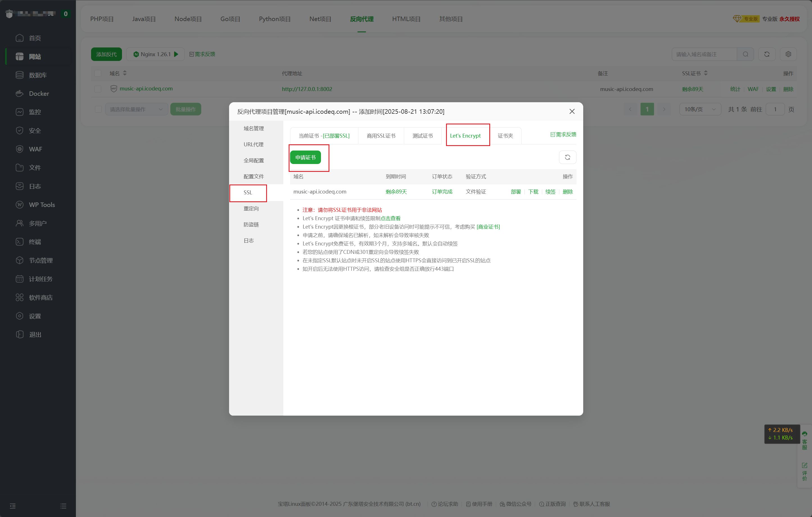Open the WP Tools WordPress icon
The image size is (812, 517).
[20, 204]
